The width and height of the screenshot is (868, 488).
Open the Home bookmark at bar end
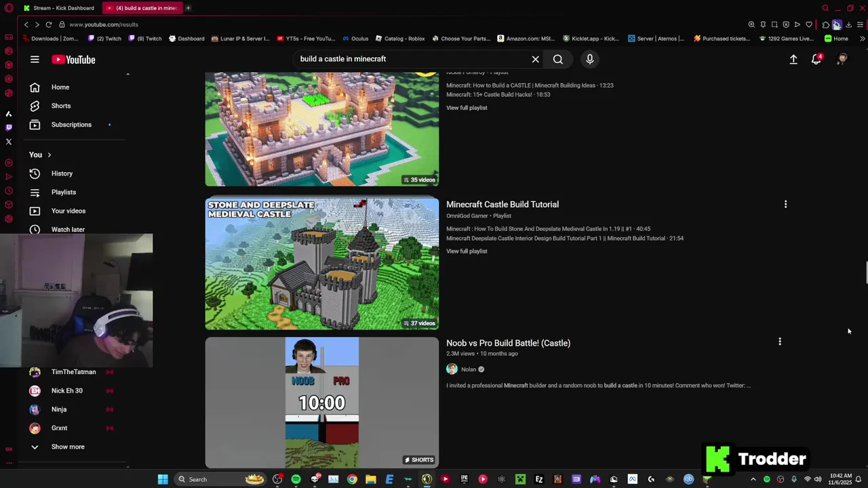pos(836,39)
